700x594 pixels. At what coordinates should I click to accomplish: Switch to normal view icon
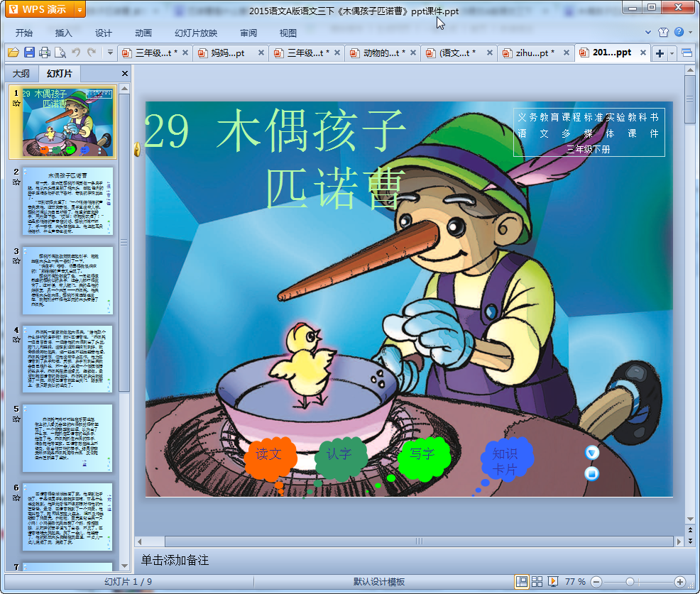(522, 581)
